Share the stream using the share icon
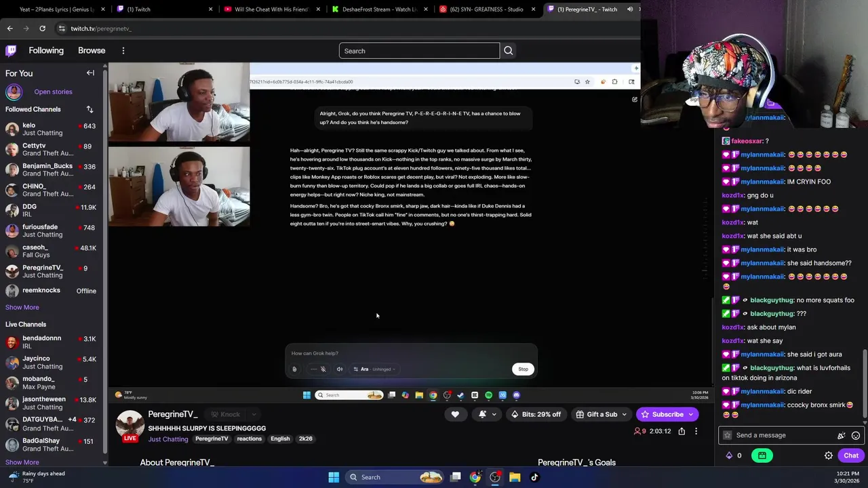This screenshot has height=488, width=868. pos(682,431)
